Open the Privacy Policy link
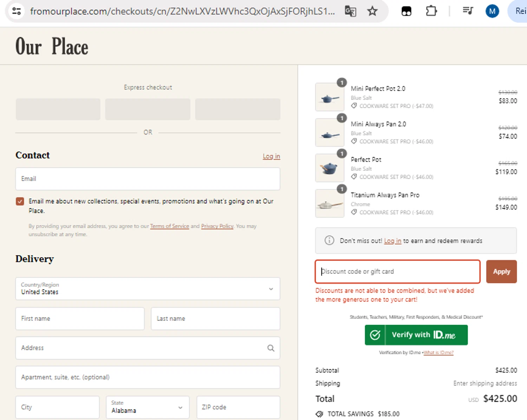Viewport: 527px width, 420px height. tap(217, 226)
